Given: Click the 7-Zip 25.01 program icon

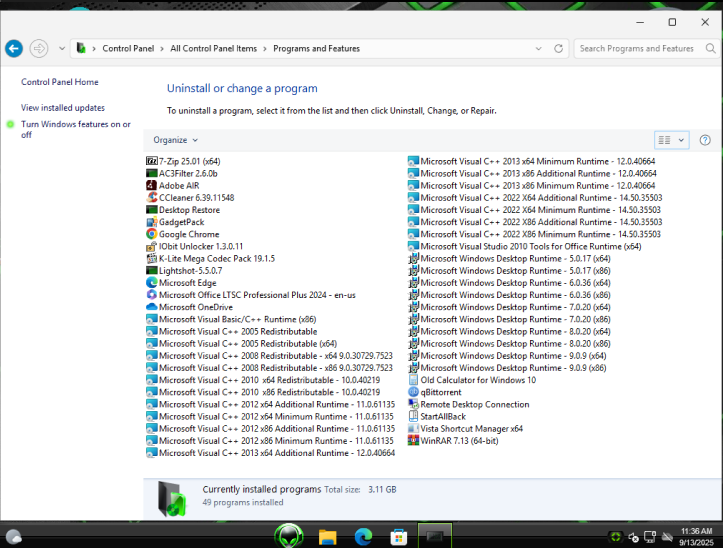Looking at the screenshot, I should click(x=151, y=161).
